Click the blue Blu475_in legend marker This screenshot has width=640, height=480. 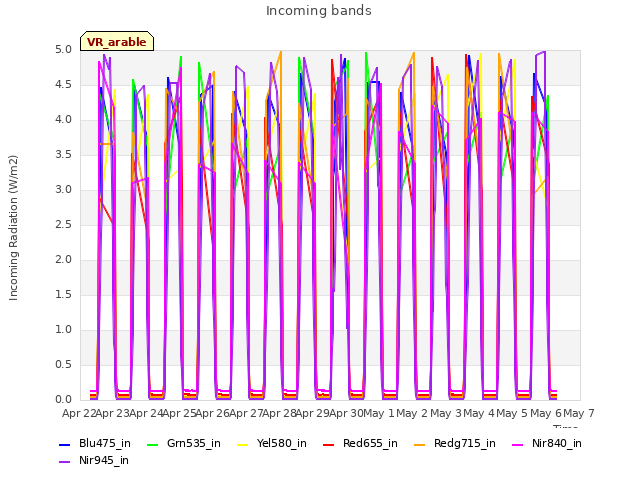coord(64,444)
